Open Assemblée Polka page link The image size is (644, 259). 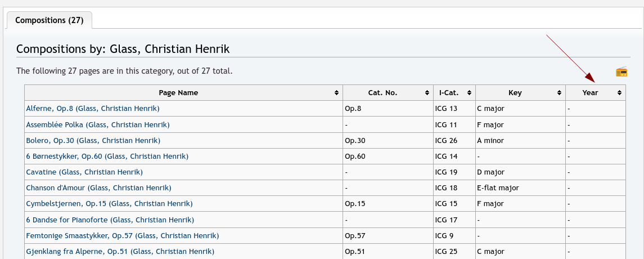coord(98,124)
